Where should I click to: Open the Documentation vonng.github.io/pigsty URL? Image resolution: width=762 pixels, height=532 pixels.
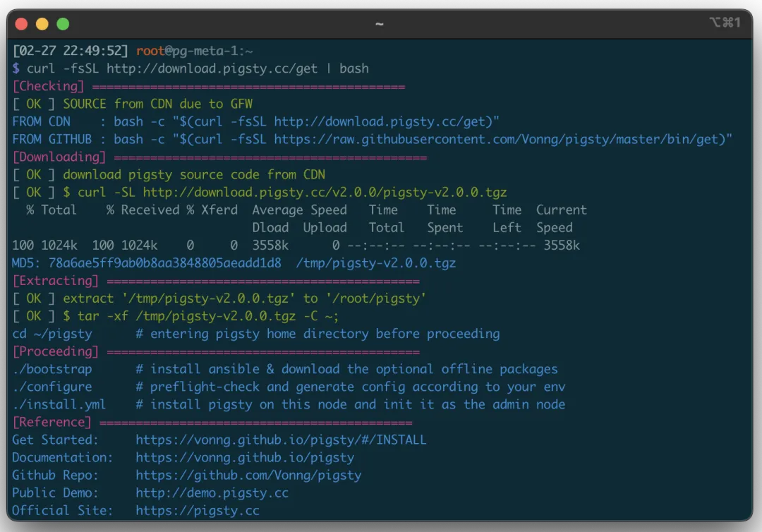point(245,457)
